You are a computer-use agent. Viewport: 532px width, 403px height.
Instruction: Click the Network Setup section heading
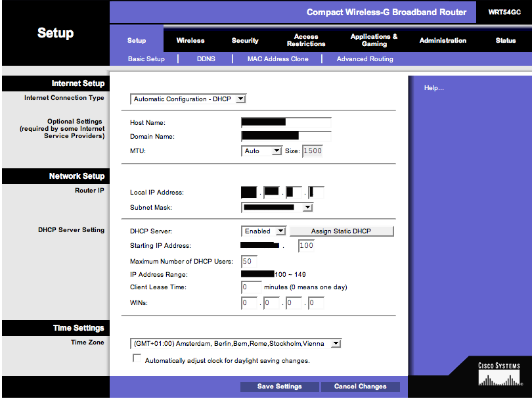click(x=77, y=176)
